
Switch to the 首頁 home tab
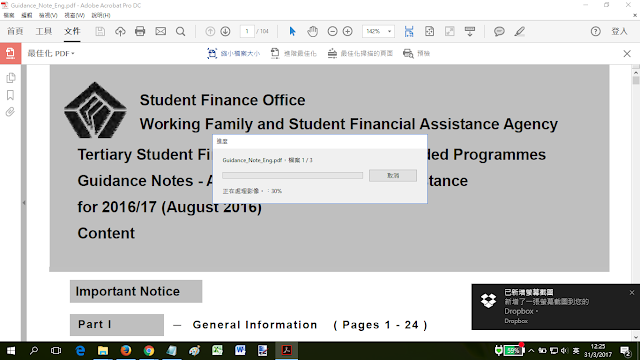(15, 31)
